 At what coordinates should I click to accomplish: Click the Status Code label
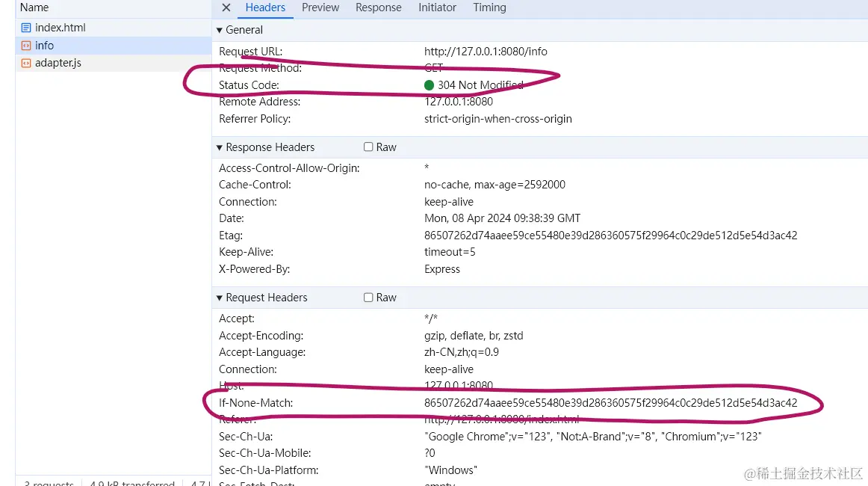[x=249, y=85]
